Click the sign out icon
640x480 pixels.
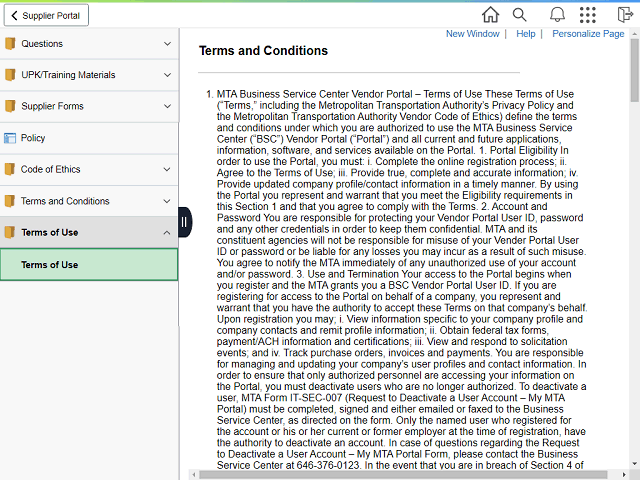pyautogui.click(x=625, y=15)
